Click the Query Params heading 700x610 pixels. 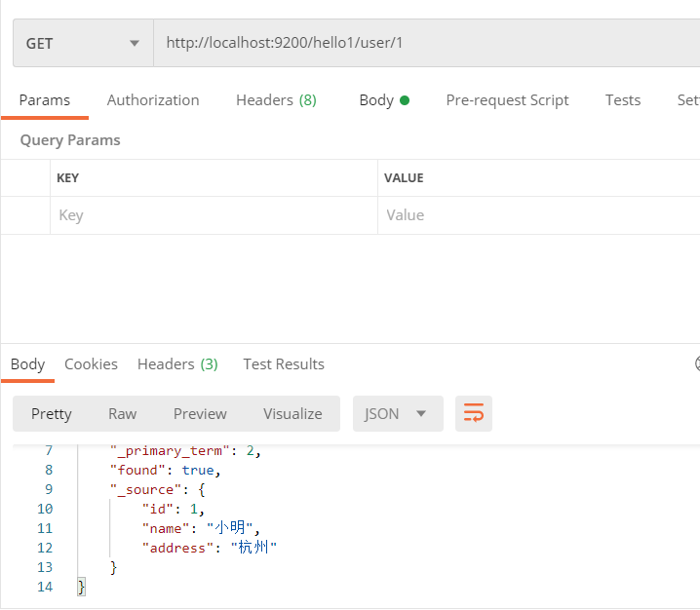point(70,140)
